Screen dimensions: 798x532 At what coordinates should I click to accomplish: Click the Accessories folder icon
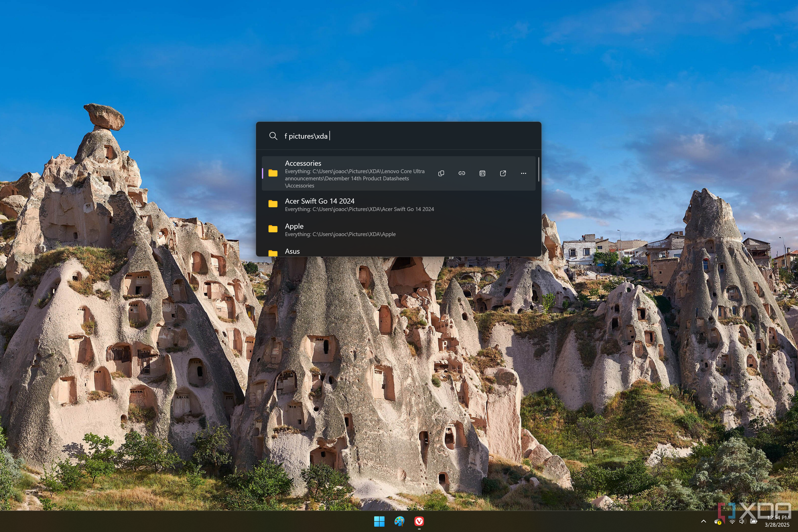[273, 173]
